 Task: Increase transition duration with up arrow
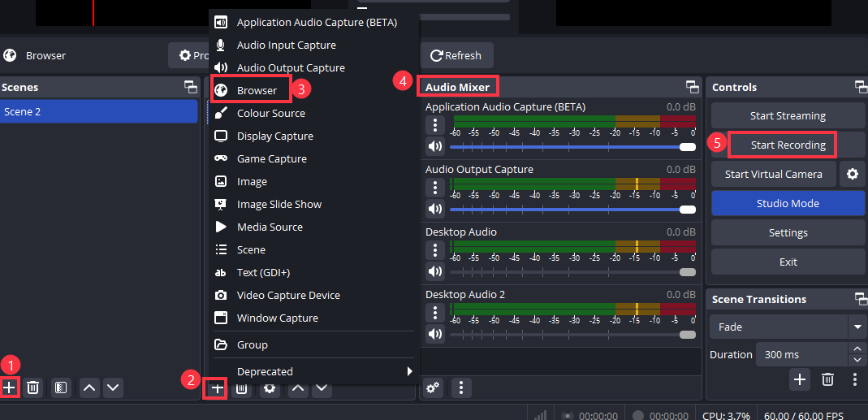857,349
